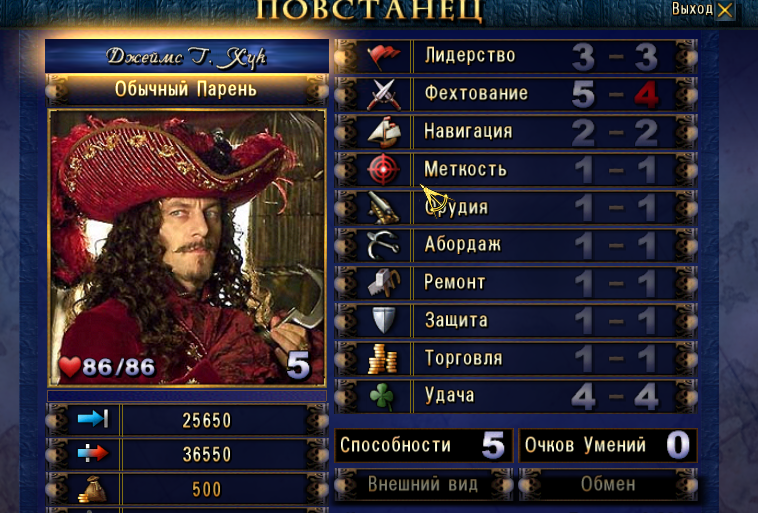758x513 pixels.
Task: Click the red flag Leadership icon
Action: (x=384, y=57)
